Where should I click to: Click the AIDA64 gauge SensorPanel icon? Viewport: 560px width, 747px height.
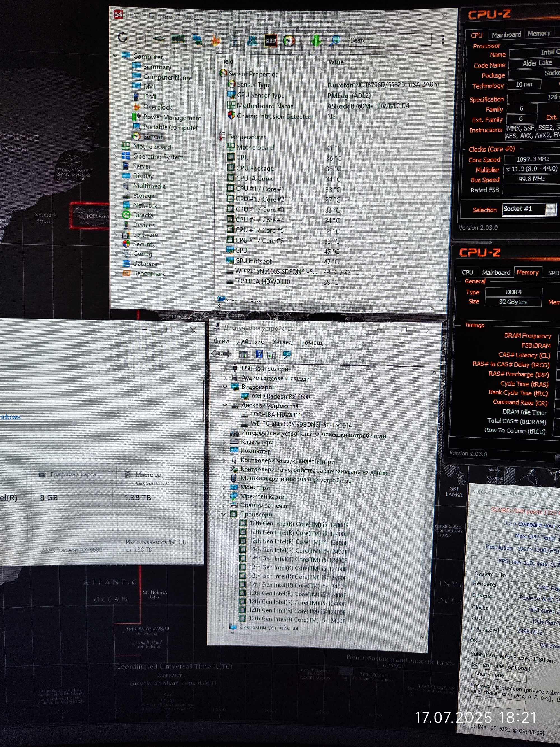289,41
